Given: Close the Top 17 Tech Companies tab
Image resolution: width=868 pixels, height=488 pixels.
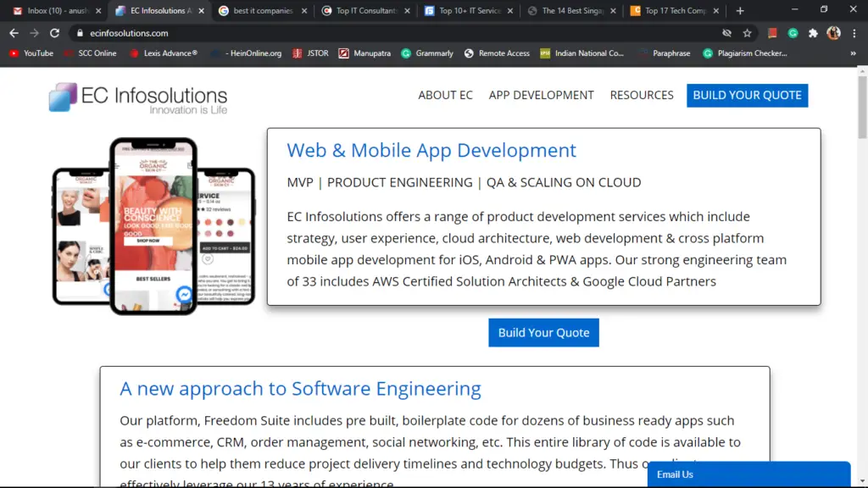Looking at the screenshot, I should pyautogui.click(x=715, y=10).
